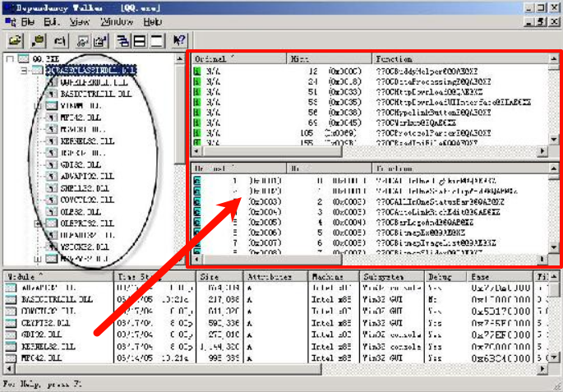Expand the WINMM.DLL tree node
The width and height of the screenshot is (563, 392).
[x=38, y=106]
